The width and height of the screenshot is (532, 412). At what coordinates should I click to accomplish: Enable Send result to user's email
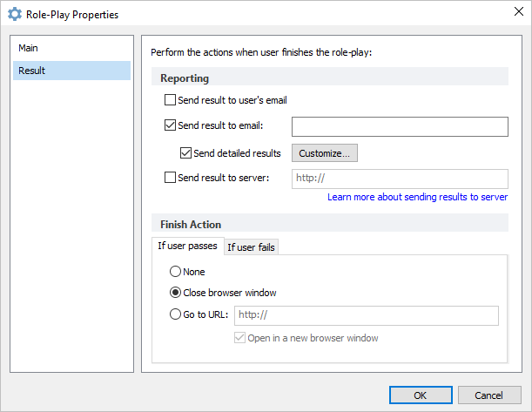click(170, 100)
